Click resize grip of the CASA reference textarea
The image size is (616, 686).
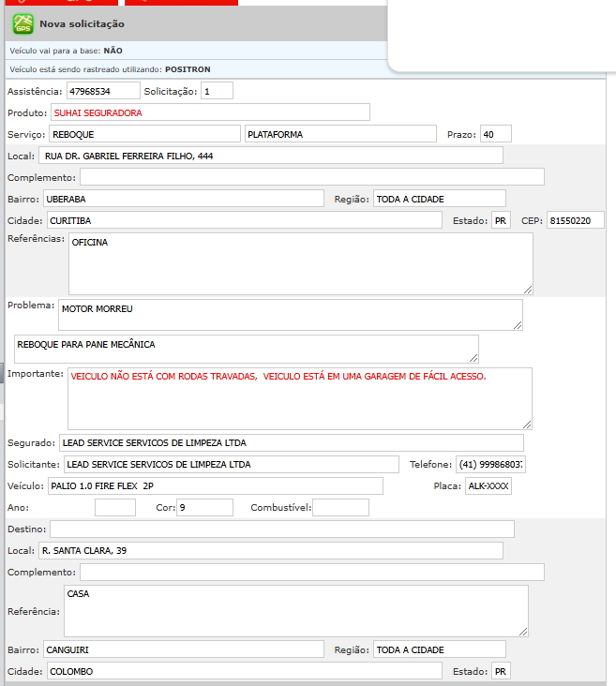[x=523, y=632]
